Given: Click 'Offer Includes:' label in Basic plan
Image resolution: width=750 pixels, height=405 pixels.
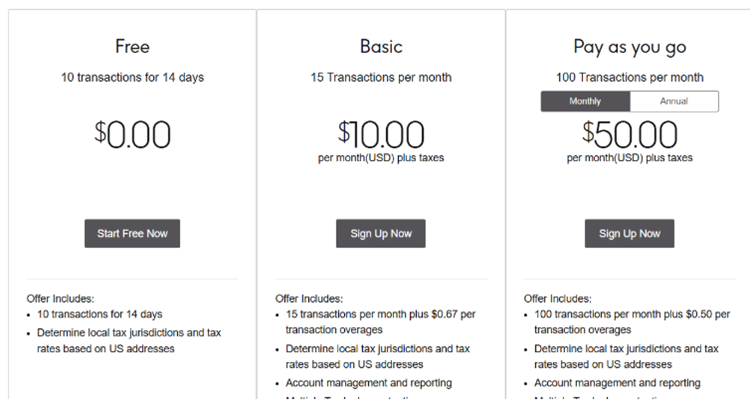Looking at the screenshot, I should (309, 298).
